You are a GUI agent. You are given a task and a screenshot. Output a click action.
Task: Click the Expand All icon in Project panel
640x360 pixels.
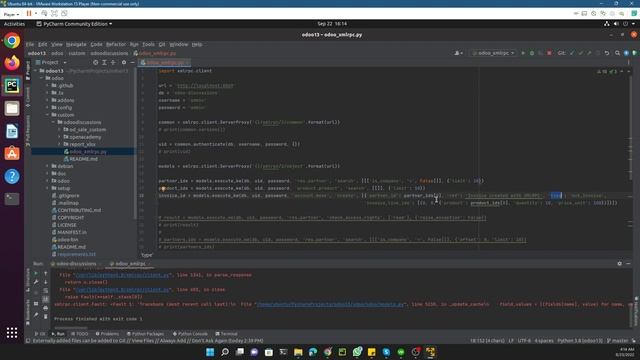[x=104, y=62]
